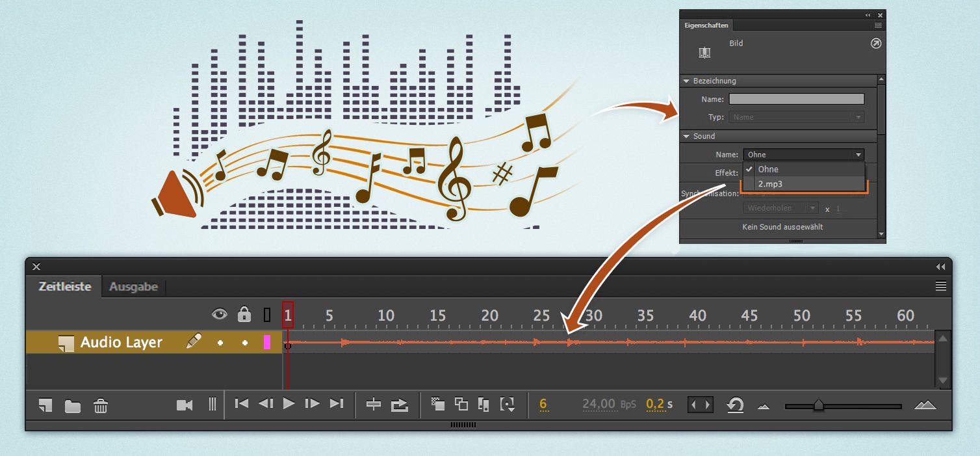Click eye icon in layer header column
The height and width of the screenshot is (456, 980).
pos(220,315)
